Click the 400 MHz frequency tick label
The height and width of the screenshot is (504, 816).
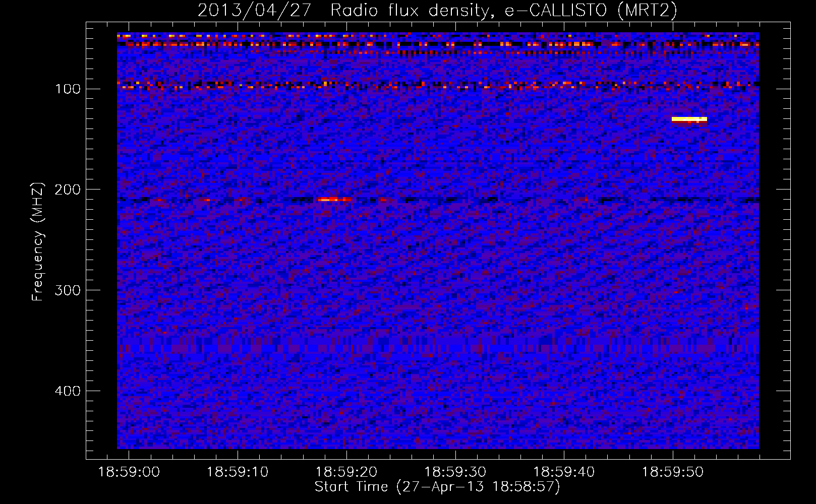click(68, 392)
